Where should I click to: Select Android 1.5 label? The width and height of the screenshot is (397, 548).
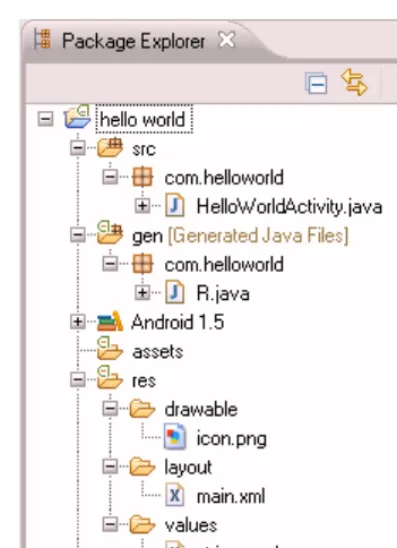coord(178,322)
